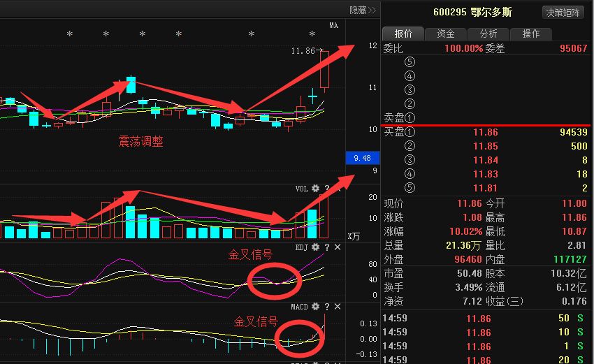Click the 流通 6.12亿 value
This screenshot has width=594, height=364.
571,287
